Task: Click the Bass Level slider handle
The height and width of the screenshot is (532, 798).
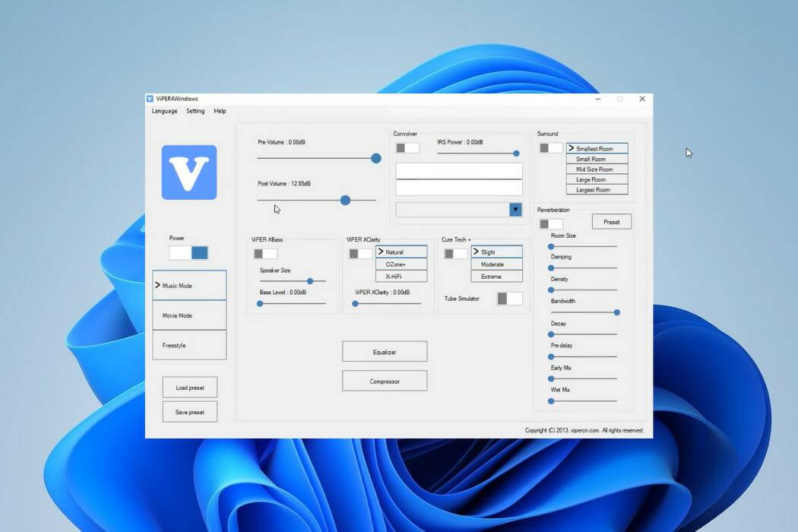Action: [x=260, y=303]
